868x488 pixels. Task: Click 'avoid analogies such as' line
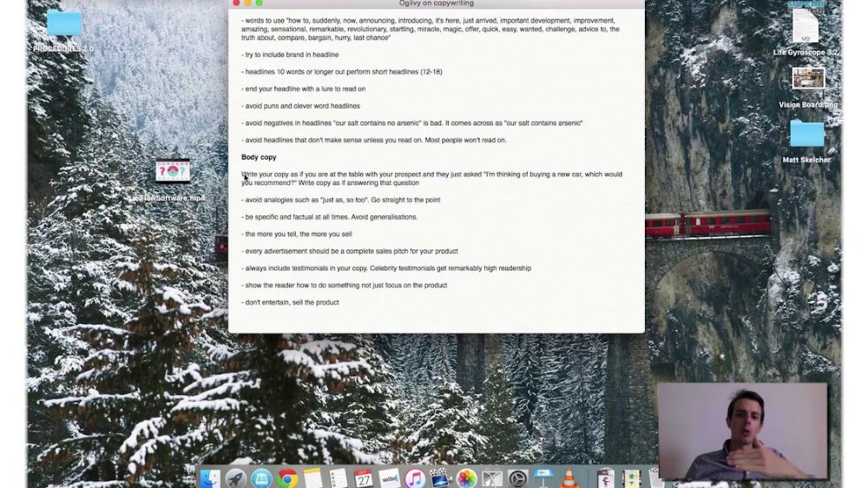[340, 200]
